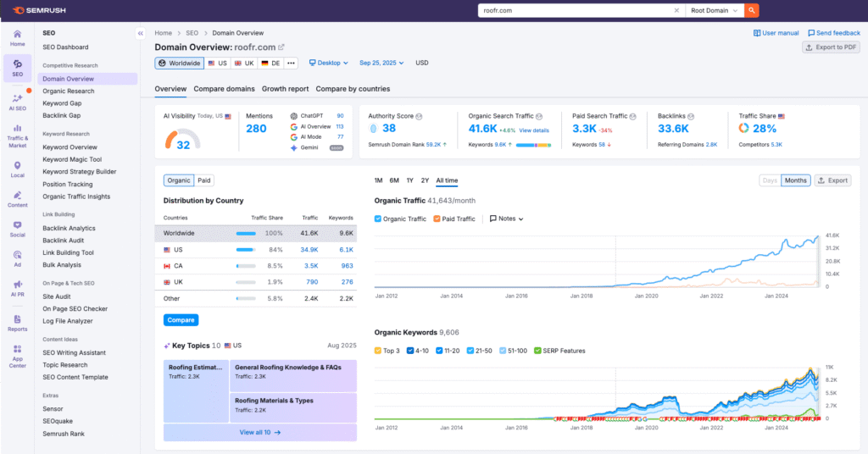Click the Semrush logo
The image size is (868, 454).
coord(39,10)
